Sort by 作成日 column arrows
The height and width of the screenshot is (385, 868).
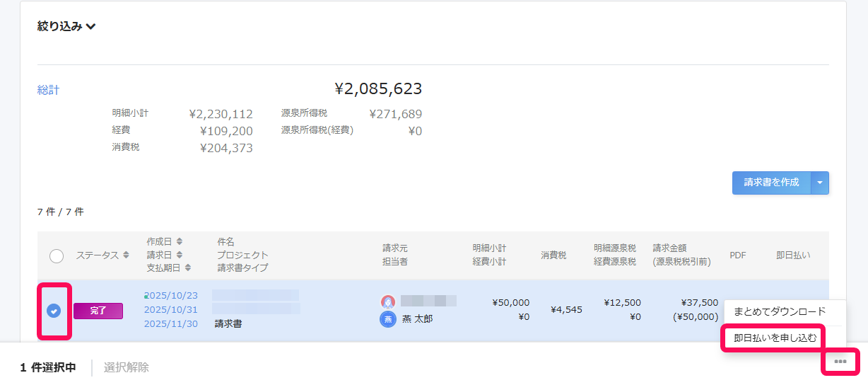pyautogui.click(x=179, y=241)
